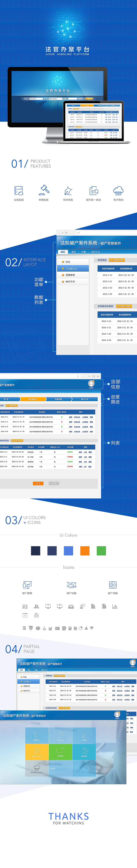Image resolution: width=137 pixels, height=868 pixels.
Task: Click 听证开始时间 header in Interface Layout table
Action: pos(108,269)
